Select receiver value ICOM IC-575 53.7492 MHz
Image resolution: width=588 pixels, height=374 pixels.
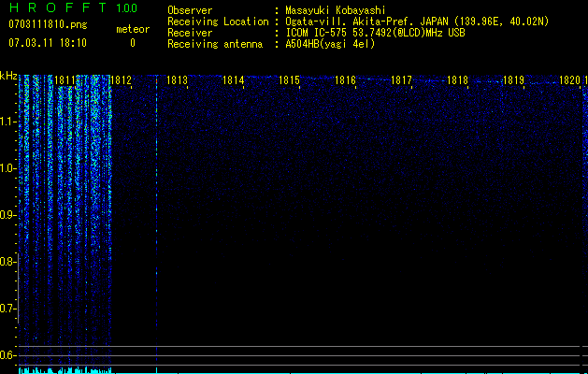[x=375, y=33]
